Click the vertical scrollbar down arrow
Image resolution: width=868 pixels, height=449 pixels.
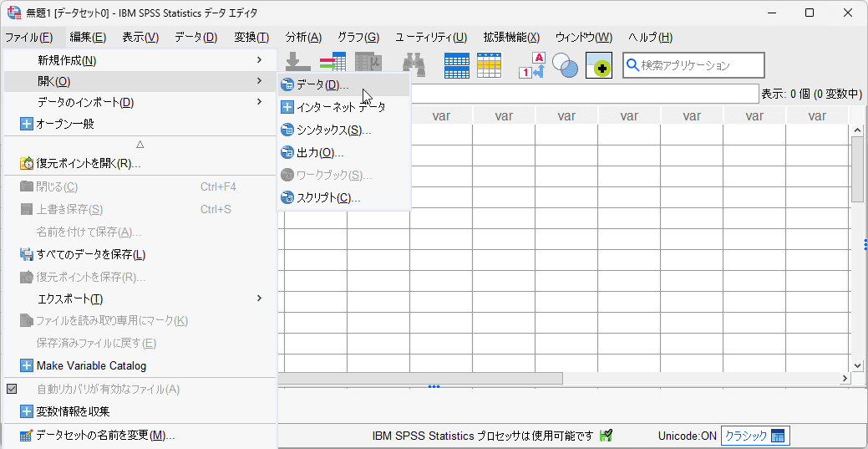[857, 365]
